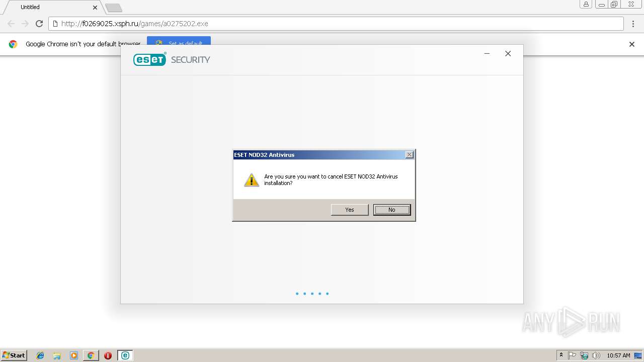
Task: Open the Windows Start menu
Action: click(x=14, y=355)
